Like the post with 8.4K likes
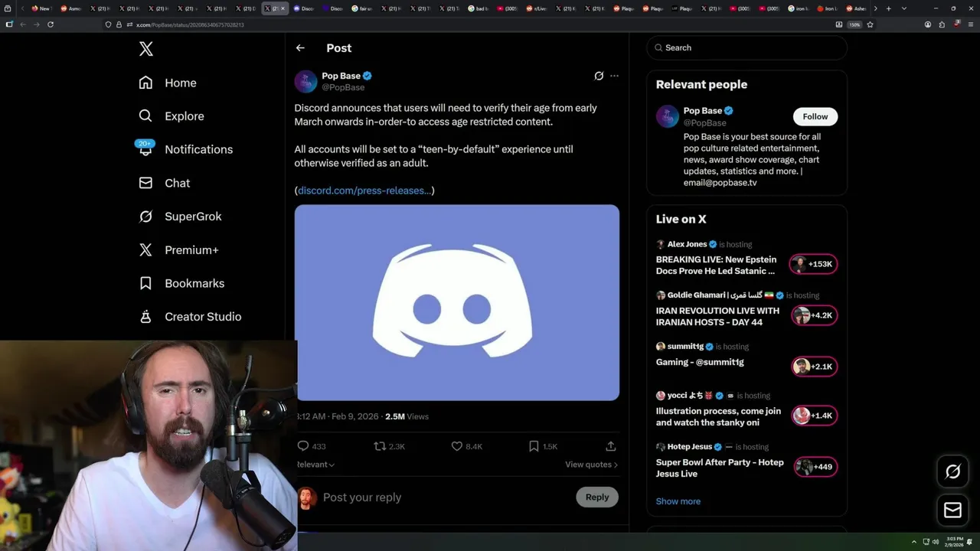 click(457, 446)
